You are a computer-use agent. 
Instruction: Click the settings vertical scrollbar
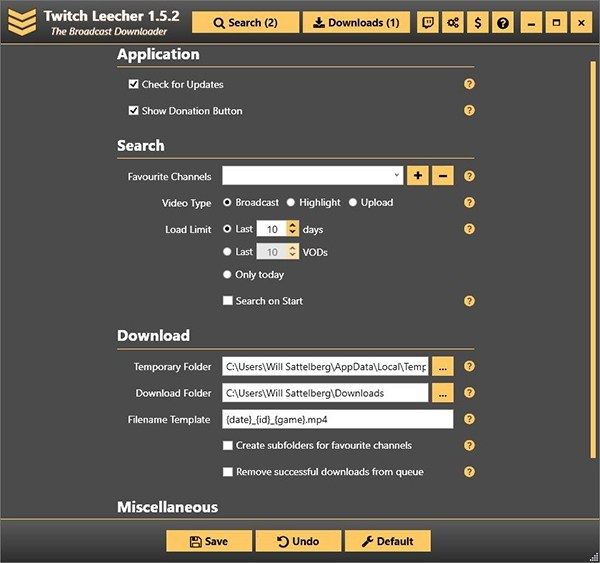click(x=593, y=259)
